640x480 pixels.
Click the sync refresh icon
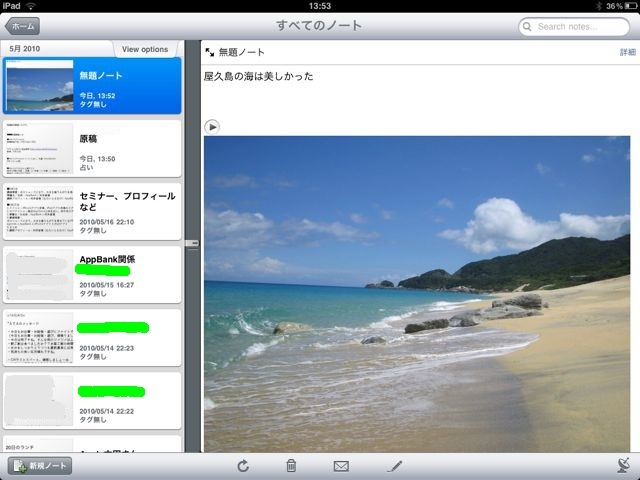click(x=243, y=466)
